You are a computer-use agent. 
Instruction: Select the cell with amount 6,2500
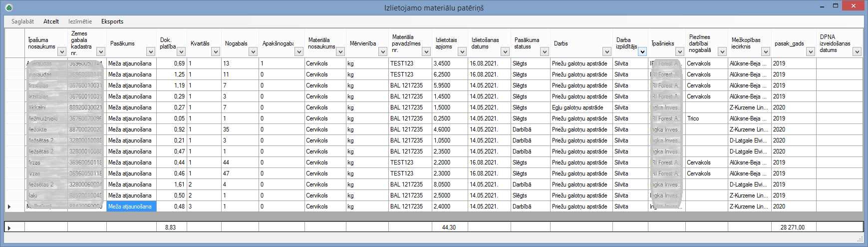pyautogui.click(x=450, y=74)
